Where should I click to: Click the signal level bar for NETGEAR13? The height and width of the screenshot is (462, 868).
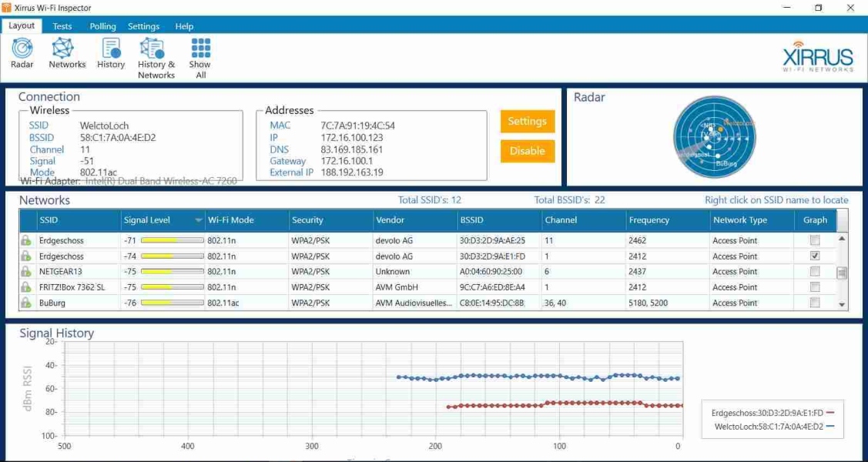173,272
